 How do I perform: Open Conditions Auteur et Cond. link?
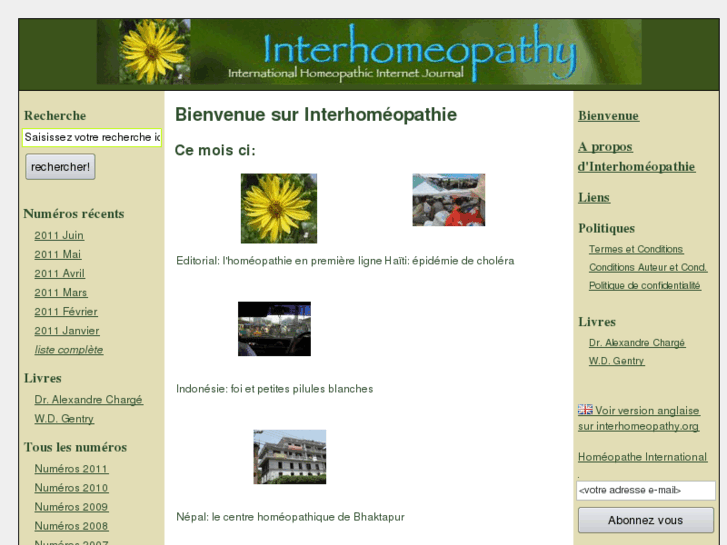point(648,267)
